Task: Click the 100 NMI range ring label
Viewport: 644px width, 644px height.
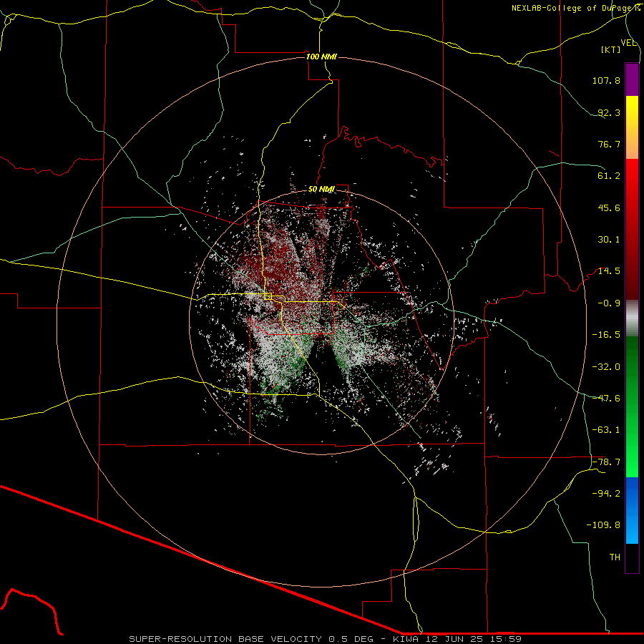Action: [321, 57]
